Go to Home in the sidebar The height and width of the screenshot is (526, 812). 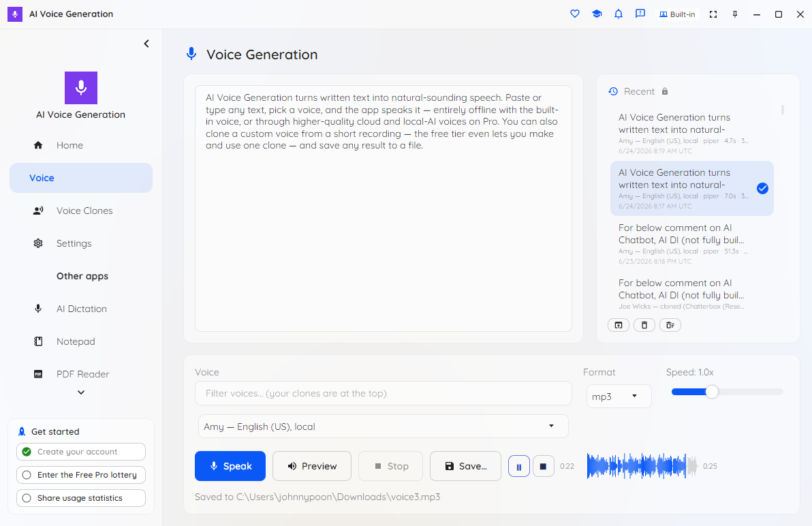[x=81, y=146]
